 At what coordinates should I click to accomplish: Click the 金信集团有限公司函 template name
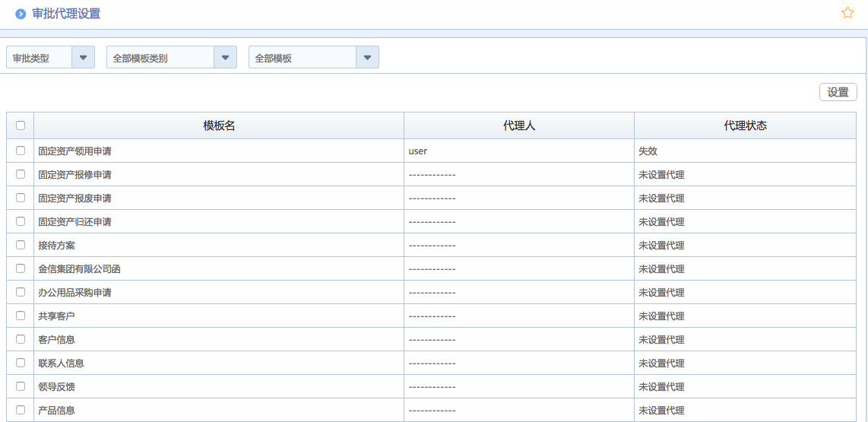[80, 269]
